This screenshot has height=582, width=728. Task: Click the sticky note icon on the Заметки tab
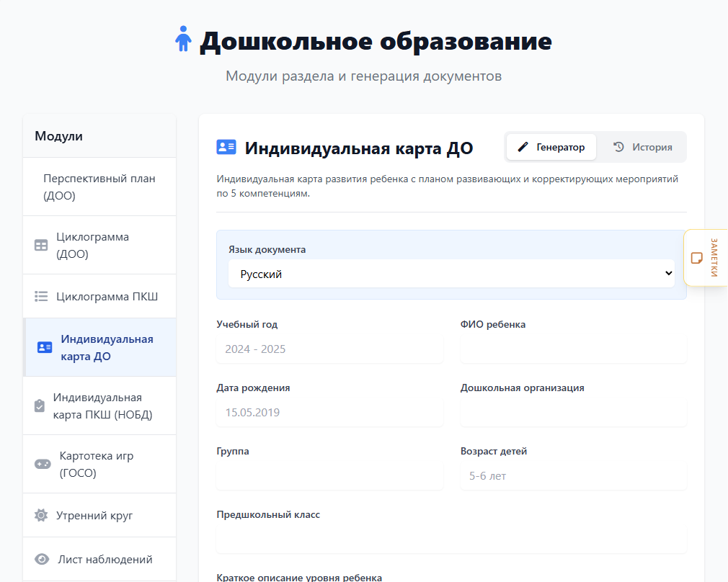pyautogui.click(x=696, y=258)
